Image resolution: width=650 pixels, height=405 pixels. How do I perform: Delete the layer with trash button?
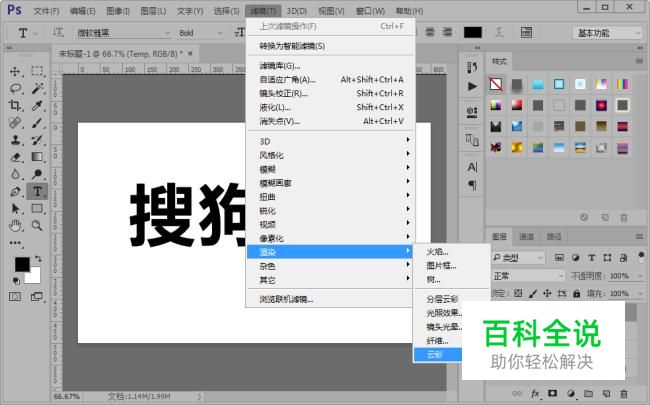tap(624, 393)
